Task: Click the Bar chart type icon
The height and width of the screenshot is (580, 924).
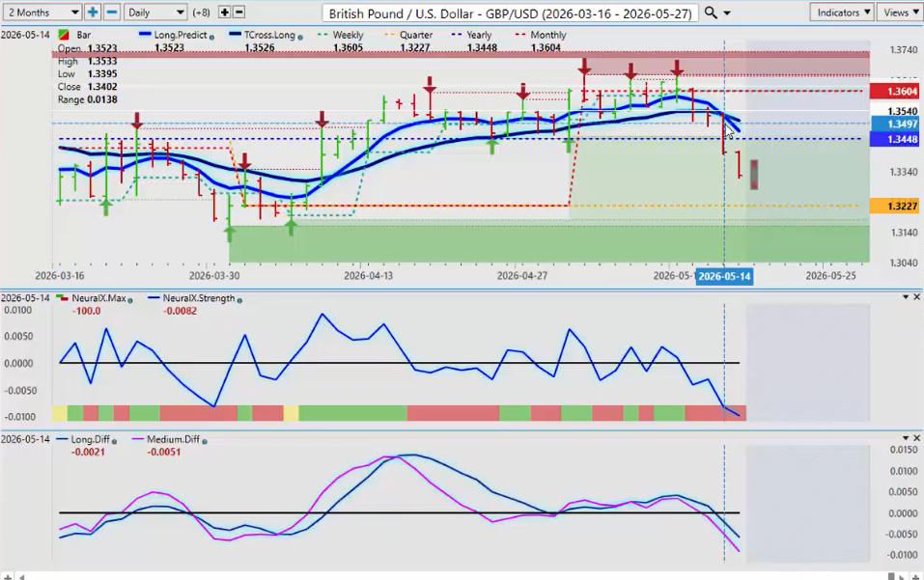Action: click(x=64, y=36)
